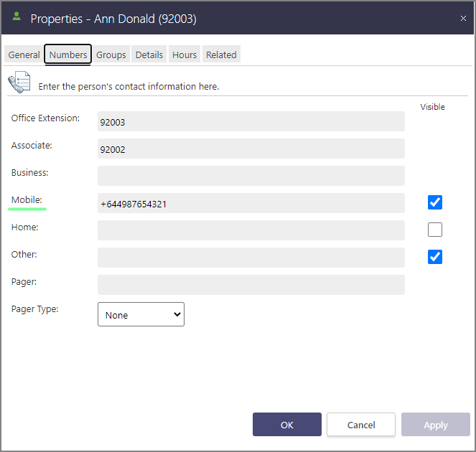Click the Home: label

[x=25, y=227]
